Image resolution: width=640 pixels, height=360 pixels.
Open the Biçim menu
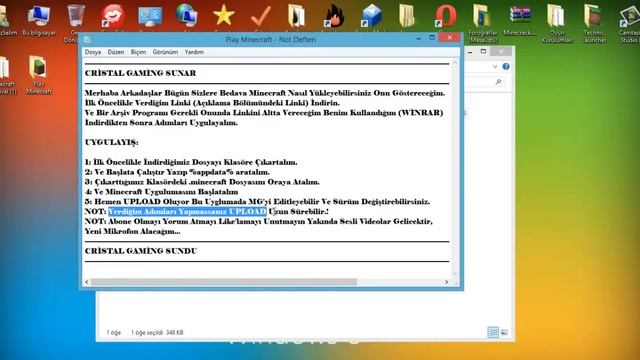point(138,52)
